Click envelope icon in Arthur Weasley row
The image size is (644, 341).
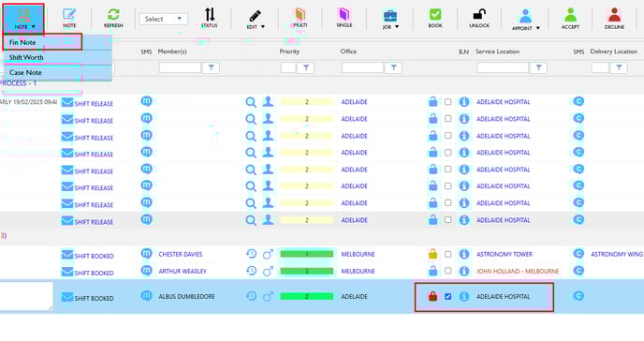[x=67, y=272]
